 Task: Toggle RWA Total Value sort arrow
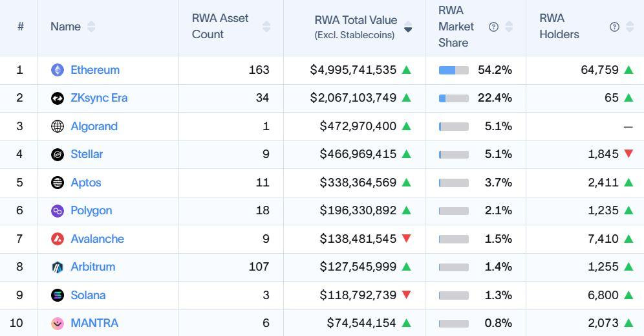408,27
